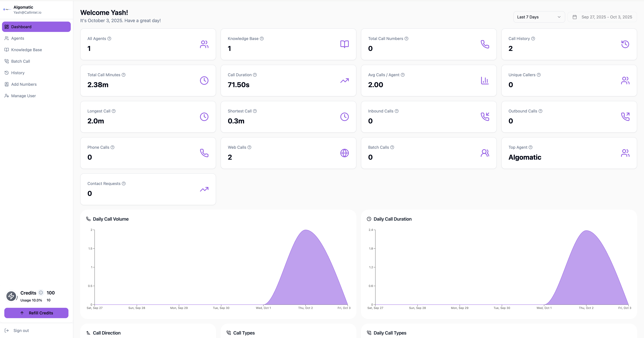Image resolution: width=644 pixels, height=338 pixels.
Task: Click the Avg Calls bar chart icon
Action: coord(485,81)
